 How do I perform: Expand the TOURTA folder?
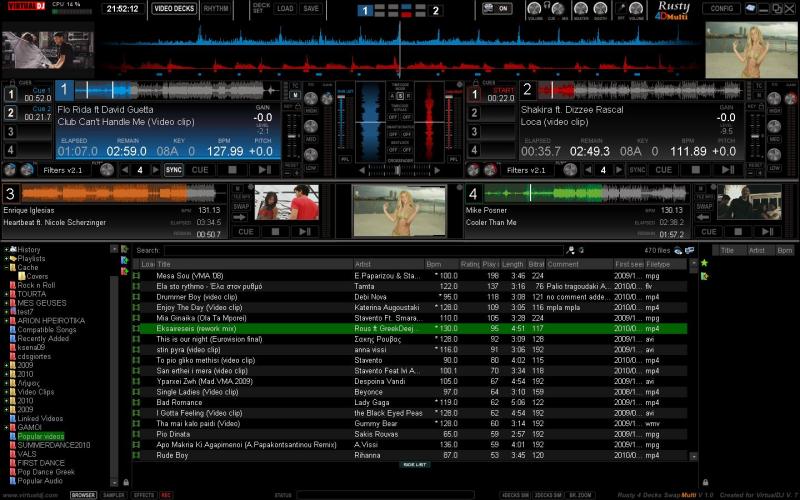[x=7, y=294]
